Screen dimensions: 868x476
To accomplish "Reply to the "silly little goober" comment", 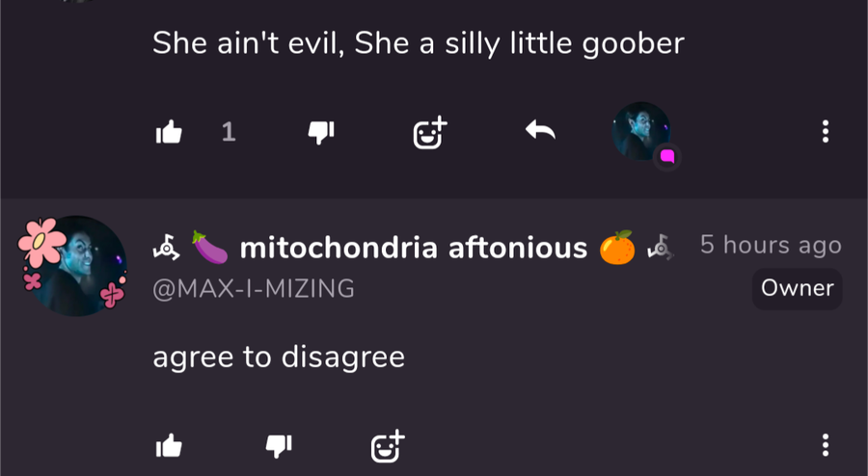I will (x=540, y=131).
